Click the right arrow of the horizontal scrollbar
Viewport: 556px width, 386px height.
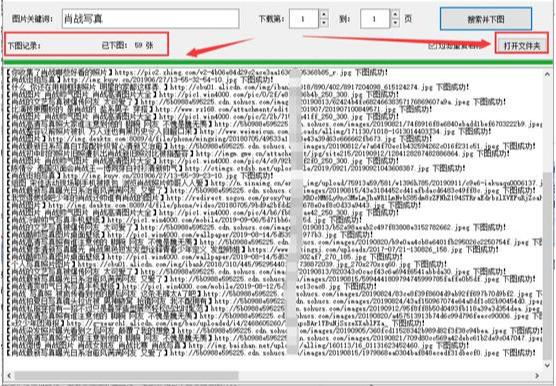[x=537, y=375]
